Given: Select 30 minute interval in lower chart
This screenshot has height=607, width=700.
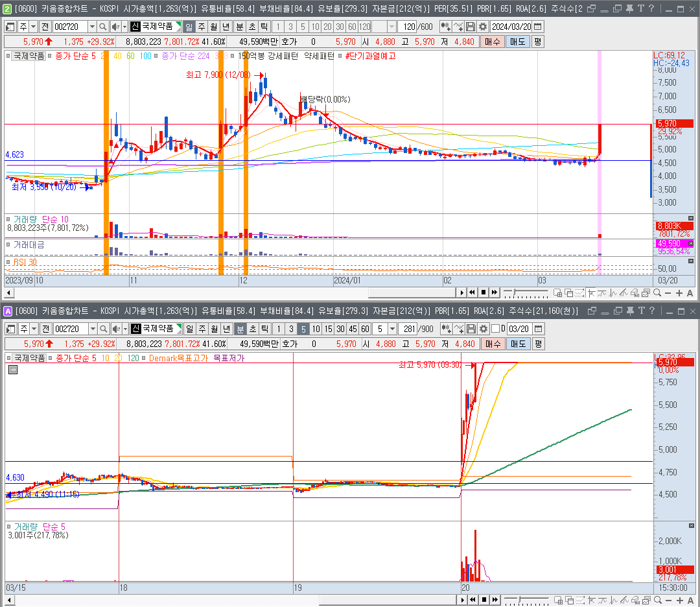Looking at the screenshot, I should coord(341,329).
